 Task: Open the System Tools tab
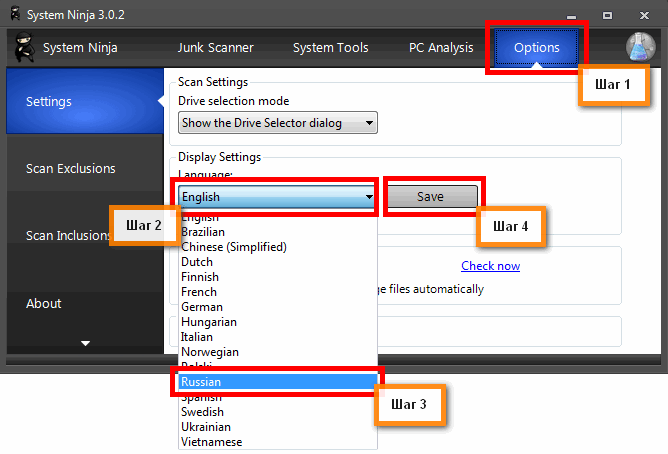[331, 47]
